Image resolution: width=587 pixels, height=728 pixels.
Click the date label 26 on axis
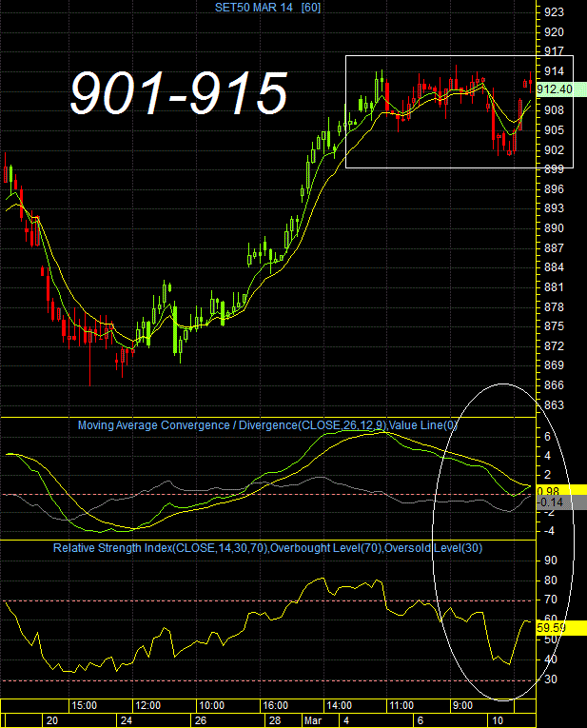click(x=201, y=720)
